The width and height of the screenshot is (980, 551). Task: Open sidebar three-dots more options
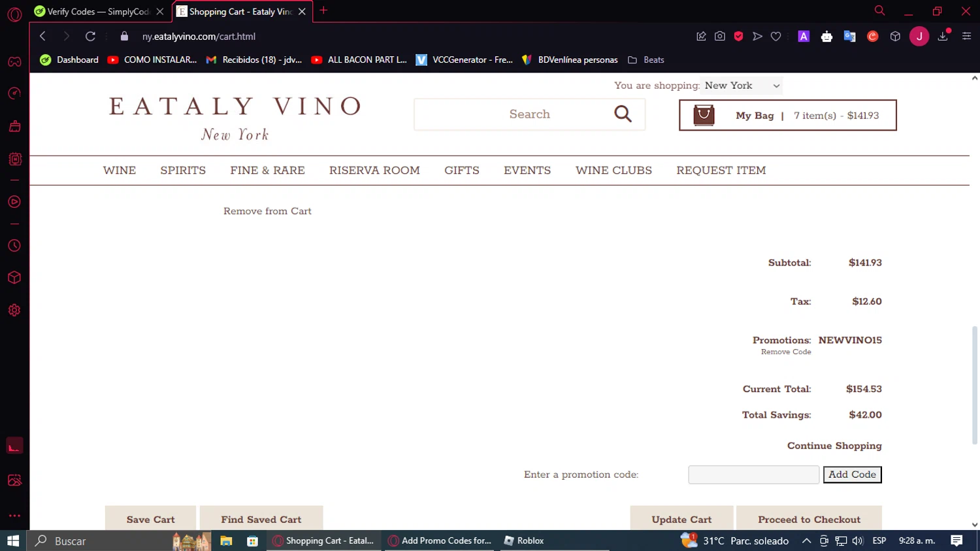tap(14, 516)
